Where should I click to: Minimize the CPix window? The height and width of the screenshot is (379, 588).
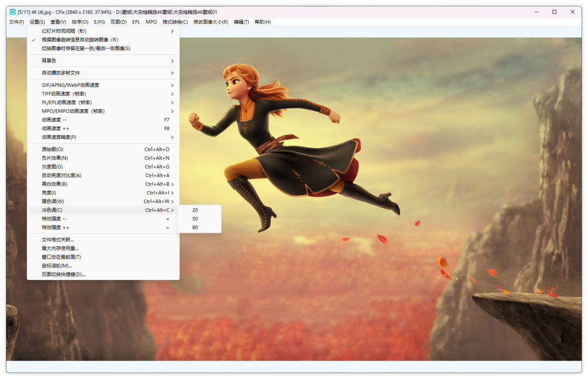pos(536,11)
